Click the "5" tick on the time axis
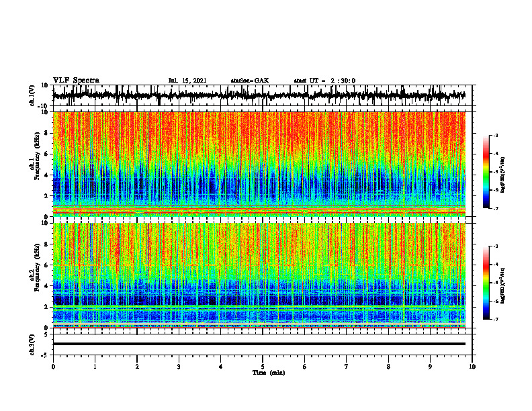This screenshot has height=411, width=532. [263, 367]
